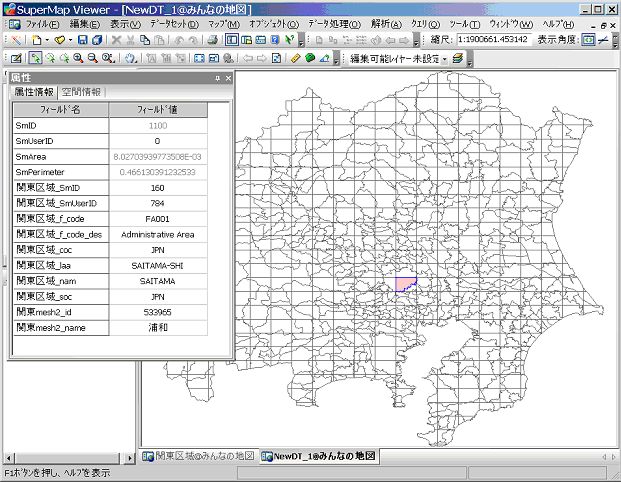Switch to the 空間情報 tab
The image size is (621, 482).
[82, 91]
